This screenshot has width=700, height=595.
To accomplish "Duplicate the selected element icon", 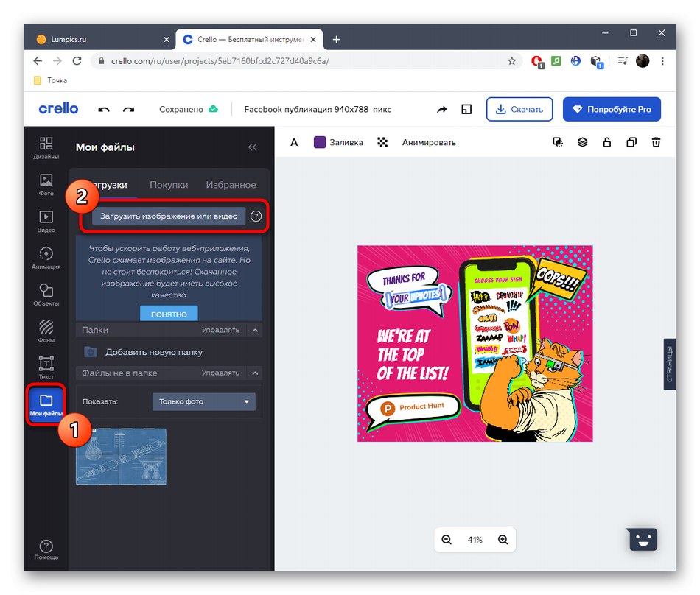I will pos(631,142).
